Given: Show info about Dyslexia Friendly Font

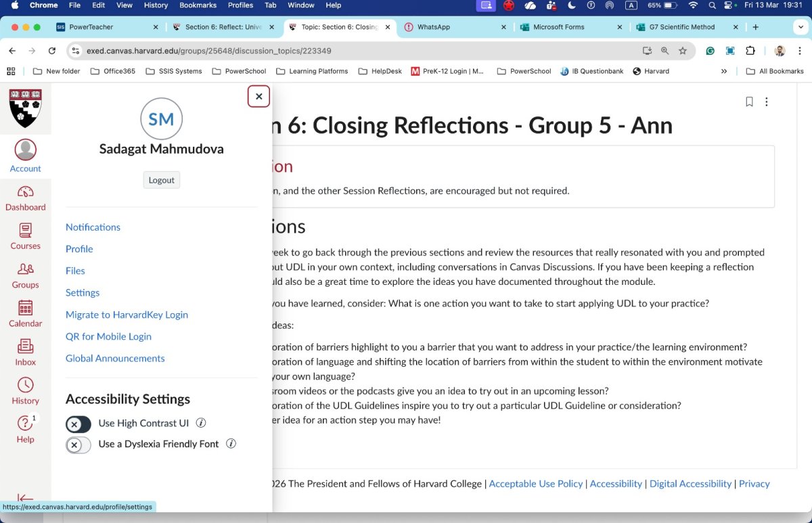Looking at the screenshot, I should pyautogui.click(x=231, y=444).
